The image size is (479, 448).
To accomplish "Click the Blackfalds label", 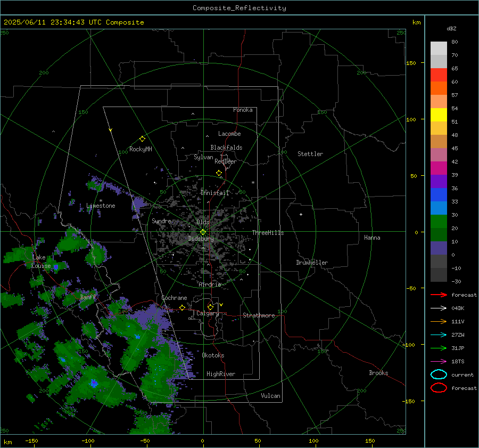I will [x=226, y=148].
